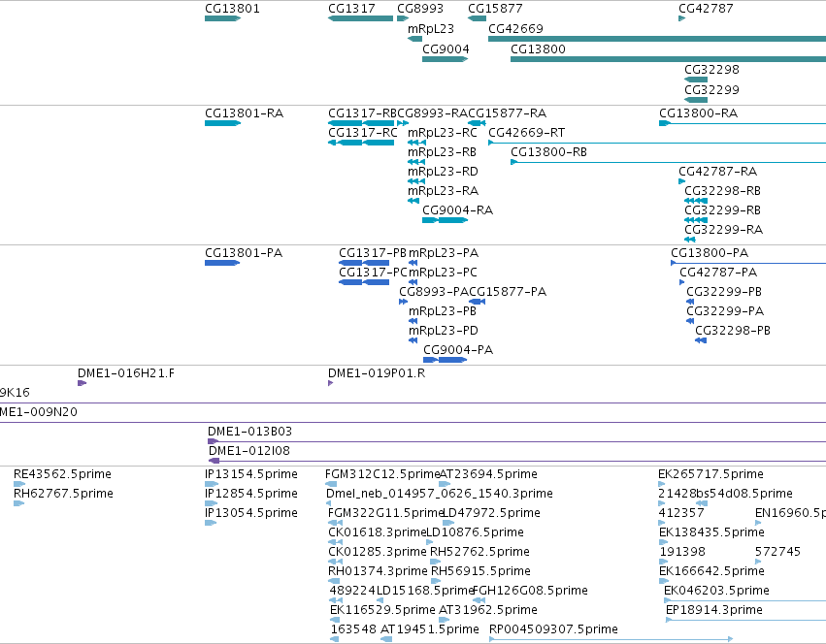Click the IP13154.5prime EST label
The height and width of the screenshot is (644, 826).
(x=251, y=474)
